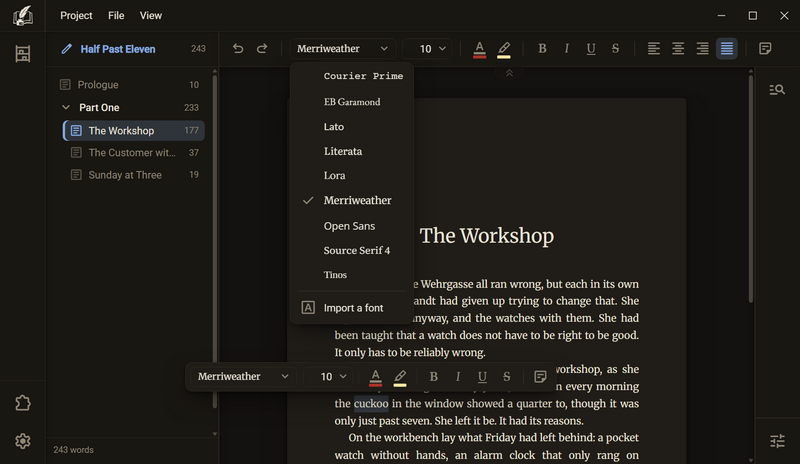Image resolution: width=800 pixels, height=464 pixels.
Task: Choose Tinos font option
Action: (x=352, y=275)
